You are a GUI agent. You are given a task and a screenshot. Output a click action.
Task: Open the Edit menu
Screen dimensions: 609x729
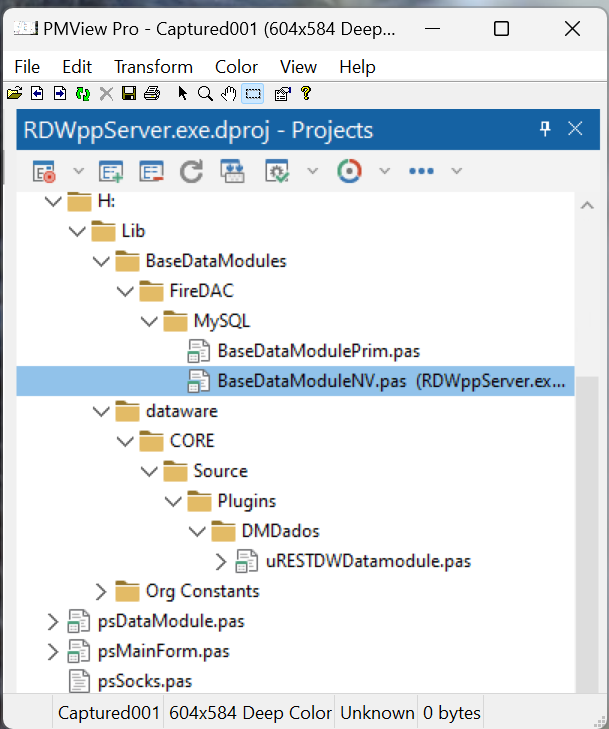[x=77, y=67]
